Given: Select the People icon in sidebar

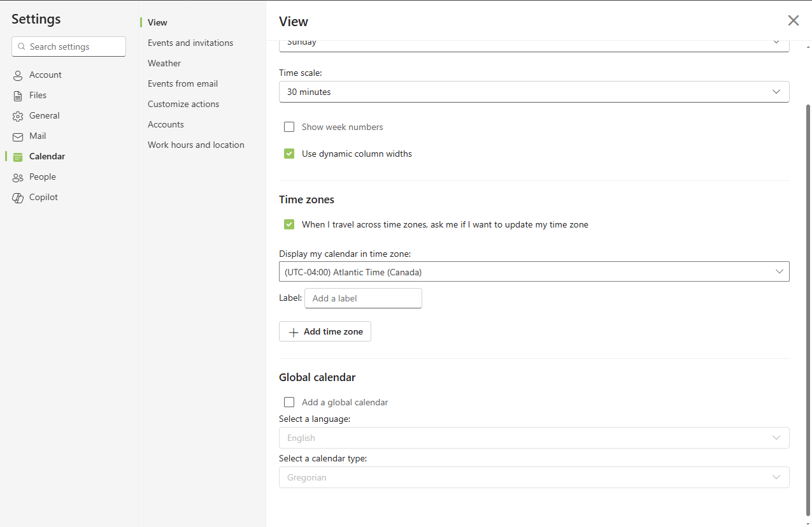Looking at the screenshot, I should pos(18,177).
